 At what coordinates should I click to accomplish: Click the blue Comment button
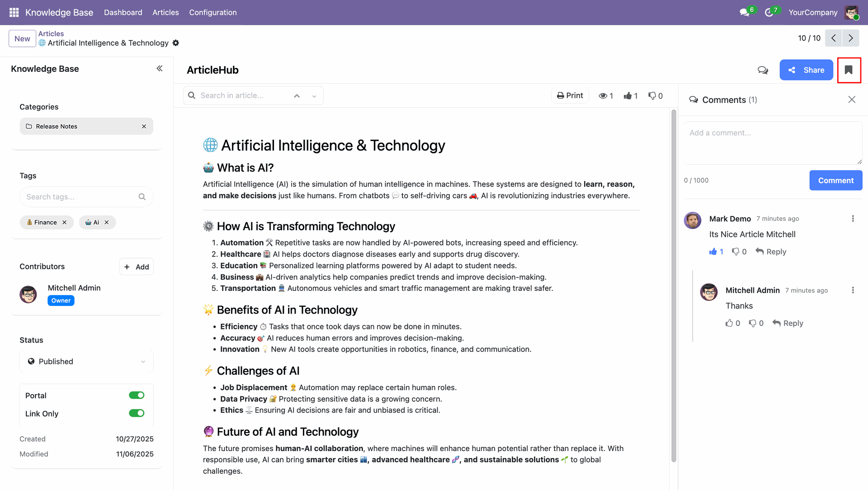click(835, 180)
